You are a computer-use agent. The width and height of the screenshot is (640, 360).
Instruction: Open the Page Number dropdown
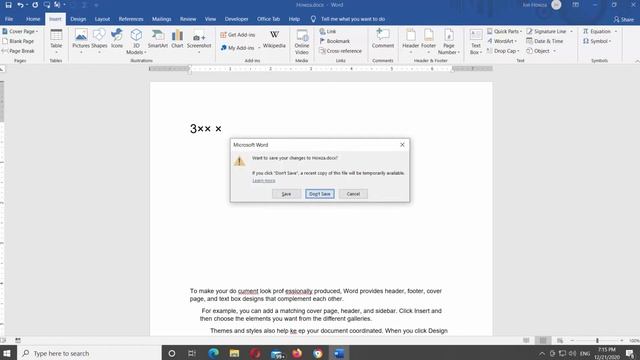(x=449, y=41)
